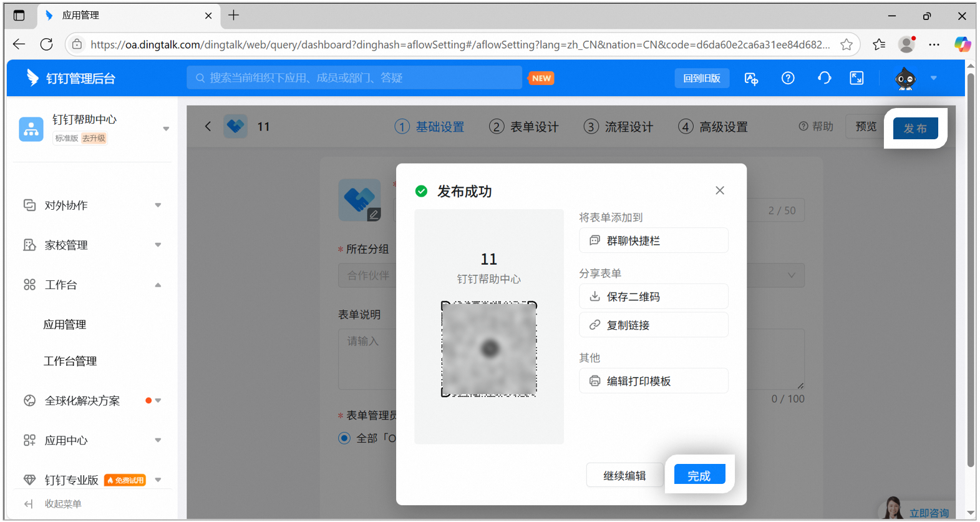Switch to the 基础设置 step tab
Image resolution: width=980 pixels, height=522 pixels.
[x=429, y=127]
